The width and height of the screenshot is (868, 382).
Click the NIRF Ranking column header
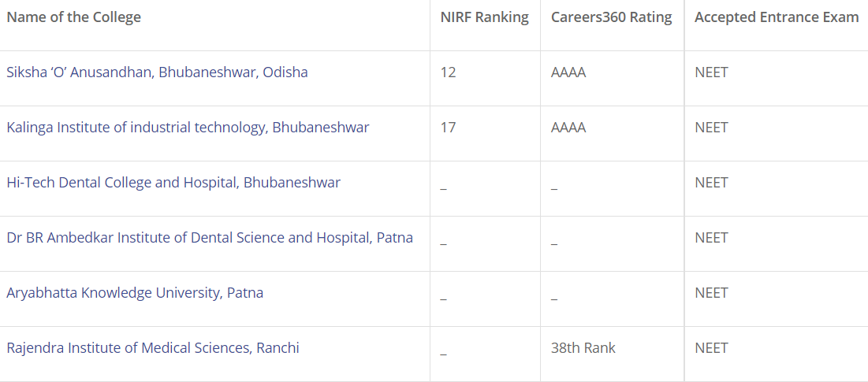[x=484, y=17]
